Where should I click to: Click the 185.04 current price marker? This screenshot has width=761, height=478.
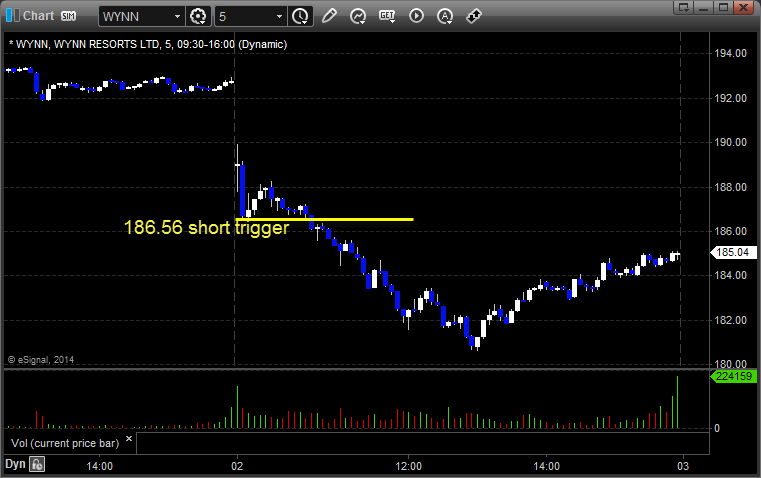coord(732,252)
